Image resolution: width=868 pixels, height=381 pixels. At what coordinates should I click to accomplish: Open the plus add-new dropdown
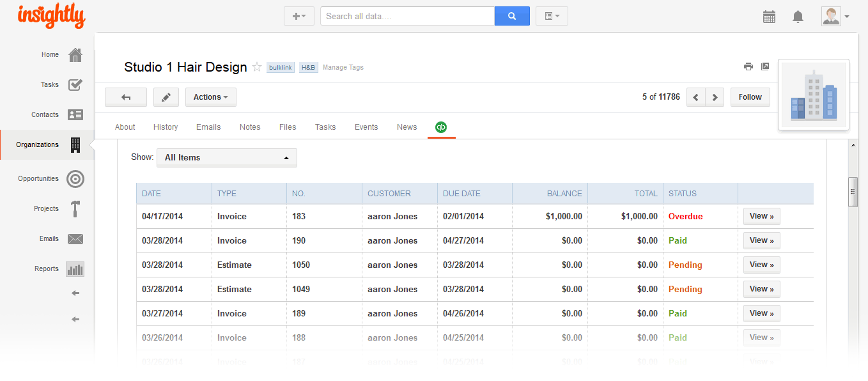click(x=299, y=16)
